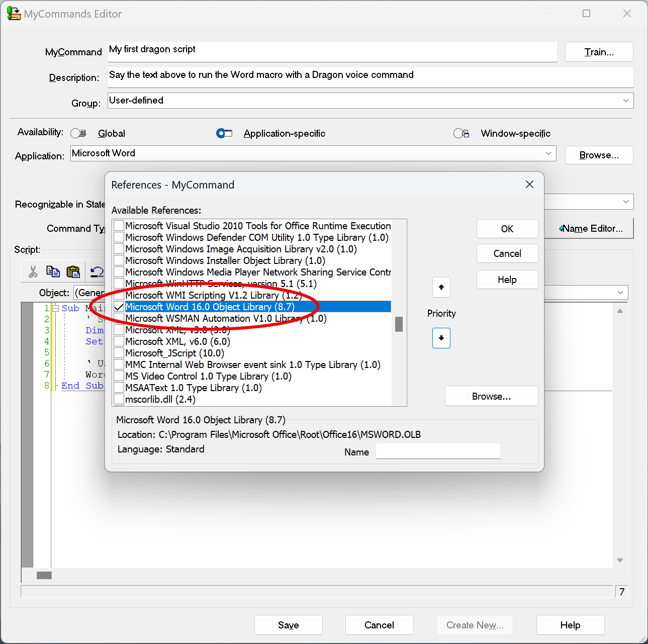Click Browse... next to Application field
Viewport: 648px width, 644px height.
tap(599, 155)
